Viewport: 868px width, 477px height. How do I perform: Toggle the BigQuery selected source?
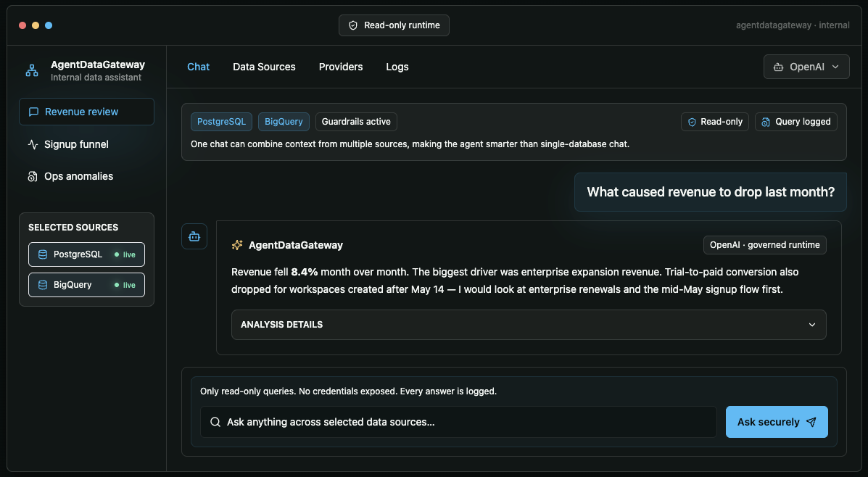coord(86,285)
